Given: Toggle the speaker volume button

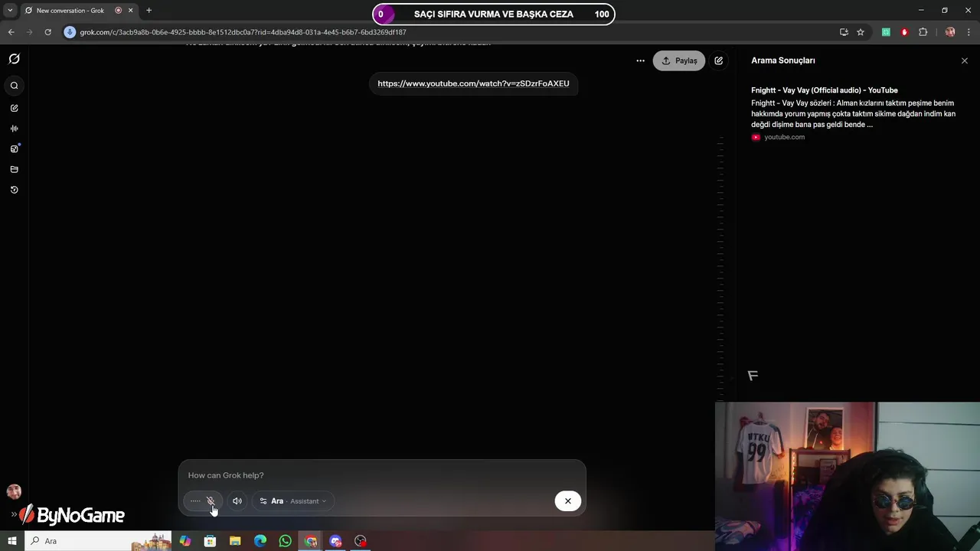Looking at the screenshot, I should point(237,501).
